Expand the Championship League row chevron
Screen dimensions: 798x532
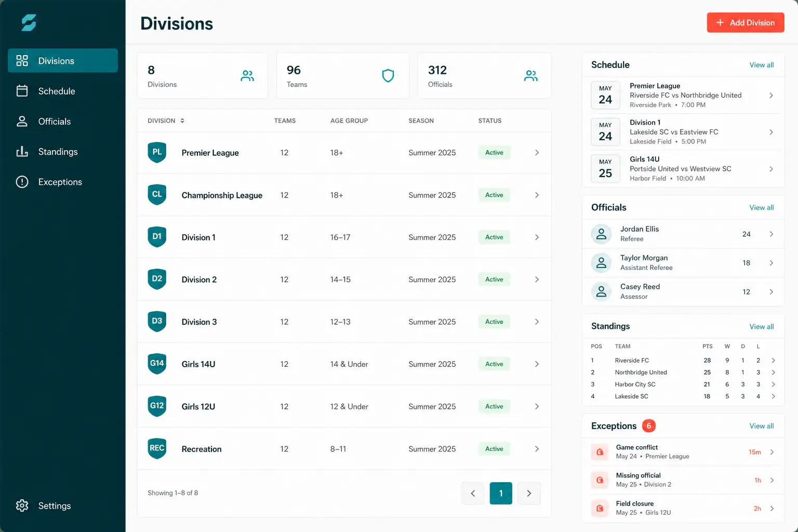pyautogui.click(x=537, y=195)
